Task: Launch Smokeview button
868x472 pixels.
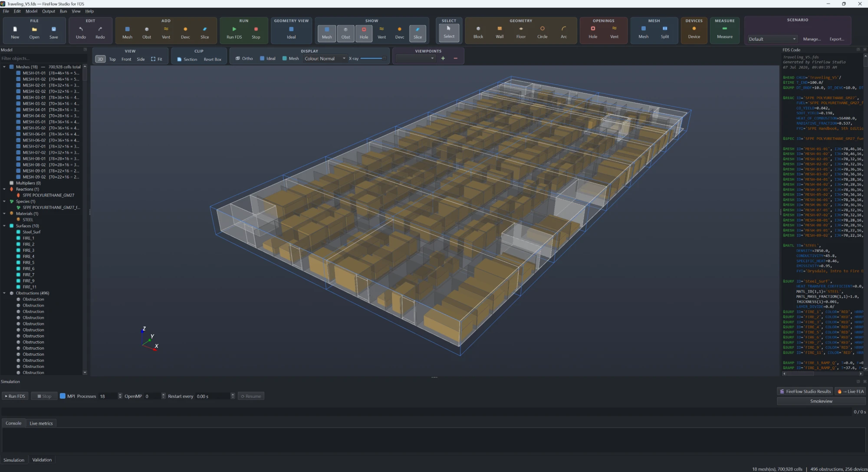Action: coord(821,401)
